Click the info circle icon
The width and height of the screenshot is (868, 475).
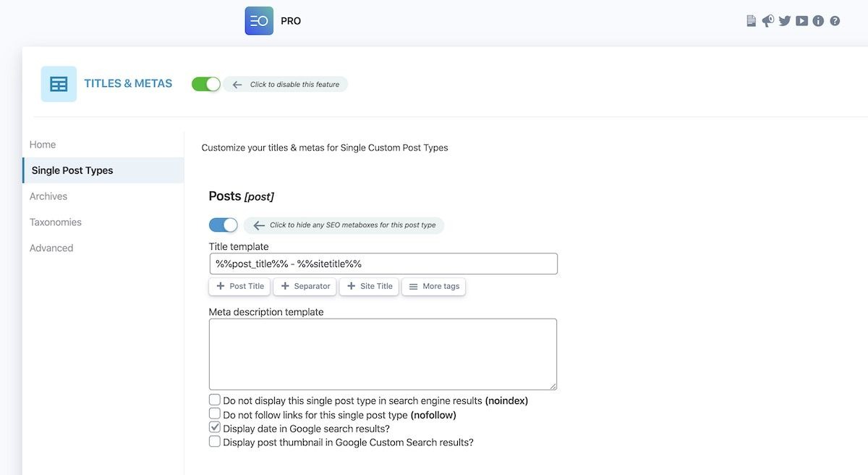(x=818, y=21)
